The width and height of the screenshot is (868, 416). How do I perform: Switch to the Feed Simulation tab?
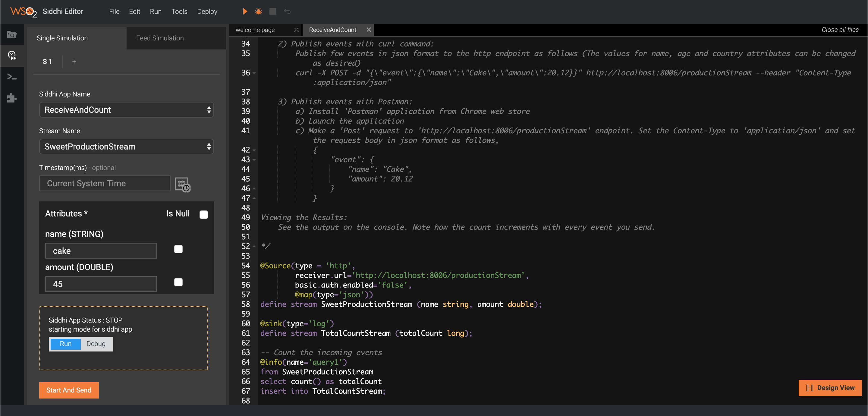coord(176,38)
